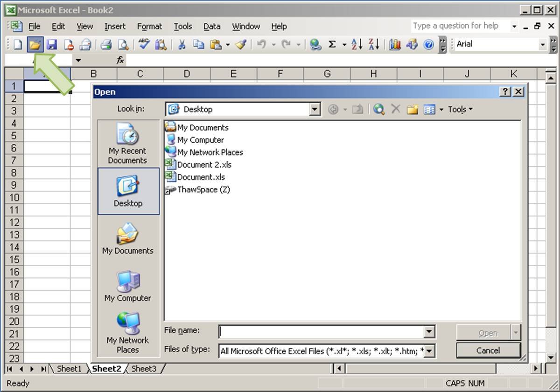The image size is (560, 392).
Task: Click the Sort Ascending A-Z icon
Action: pos(357,44)
